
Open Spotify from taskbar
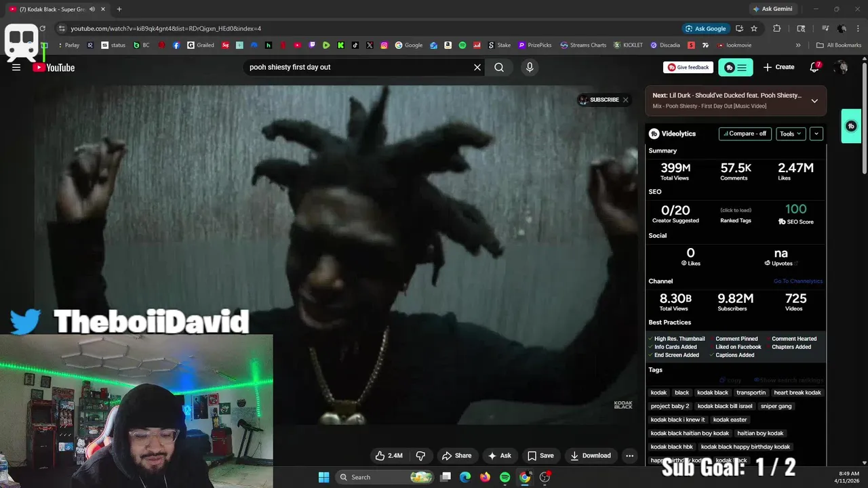[x=505, y=477]
